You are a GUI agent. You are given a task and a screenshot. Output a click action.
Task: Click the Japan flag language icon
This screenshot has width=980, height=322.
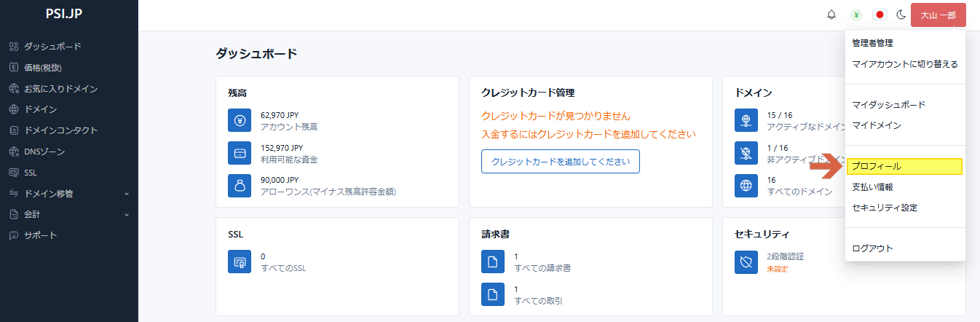tap(880, 15)
